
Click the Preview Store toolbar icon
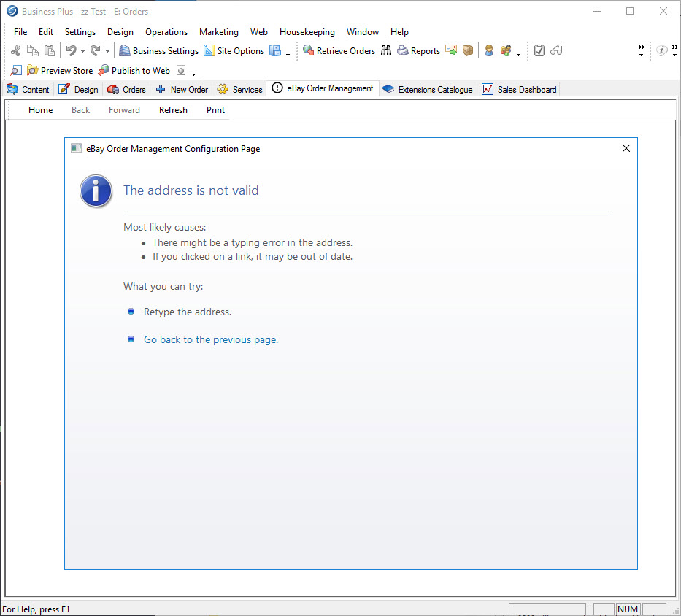click(x=33, y=71)
